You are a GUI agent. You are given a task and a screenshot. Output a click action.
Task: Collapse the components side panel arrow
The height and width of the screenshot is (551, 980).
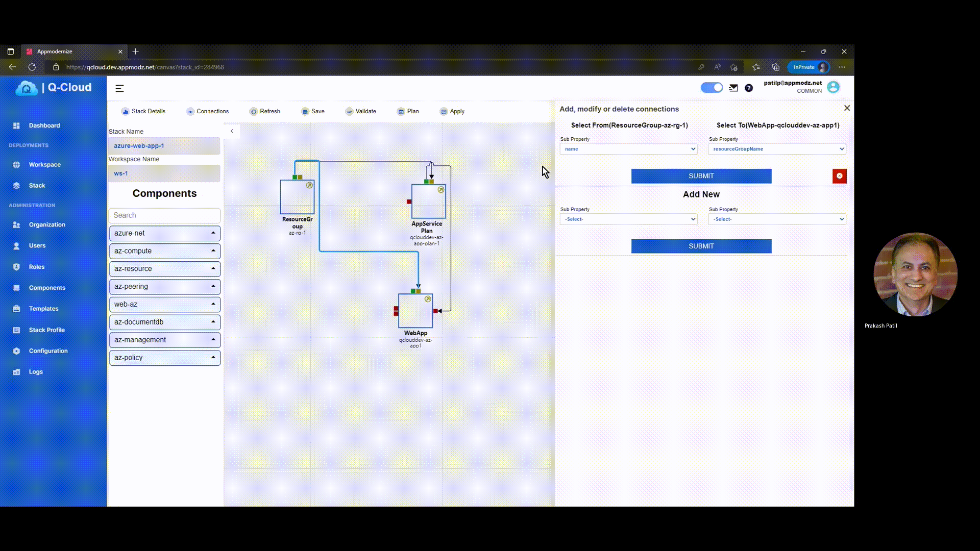[232, 131]
